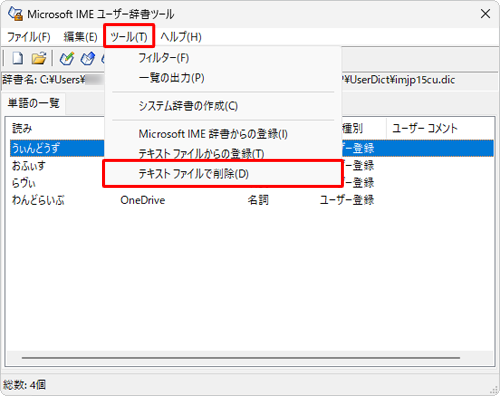The image size is (500, 396).
Task: Click the new dictionary file icon
Action: pos(18,58)
